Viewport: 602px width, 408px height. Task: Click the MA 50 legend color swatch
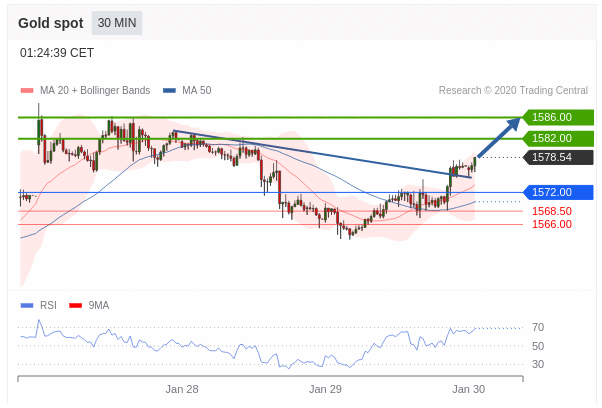click(169, 91)
